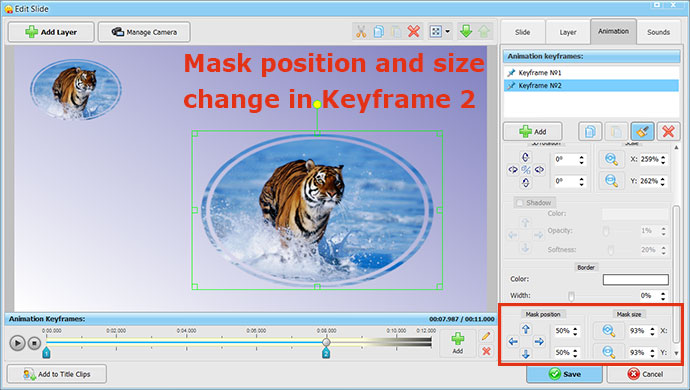
Task: Increase Scale X value with stepper arrow
Action: pyautogui.click(x=663, y=157)
